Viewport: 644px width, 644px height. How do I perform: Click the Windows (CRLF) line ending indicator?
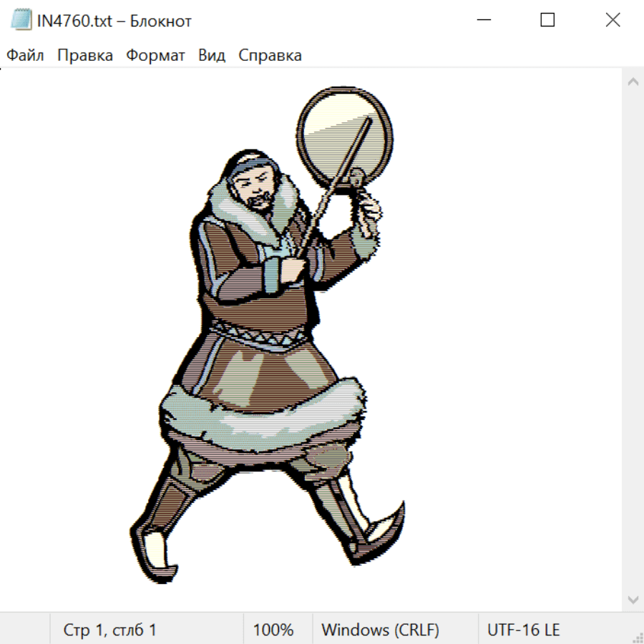pos(380,630)
